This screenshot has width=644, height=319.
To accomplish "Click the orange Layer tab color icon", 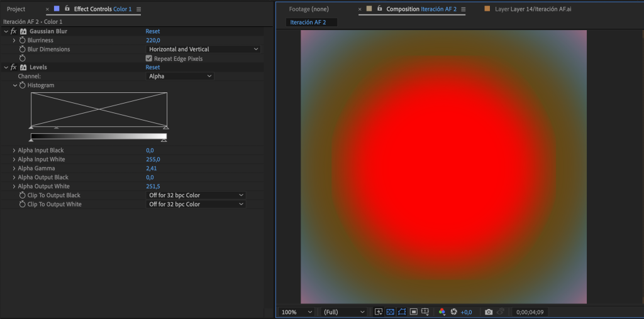I will (x=487, y=9).
